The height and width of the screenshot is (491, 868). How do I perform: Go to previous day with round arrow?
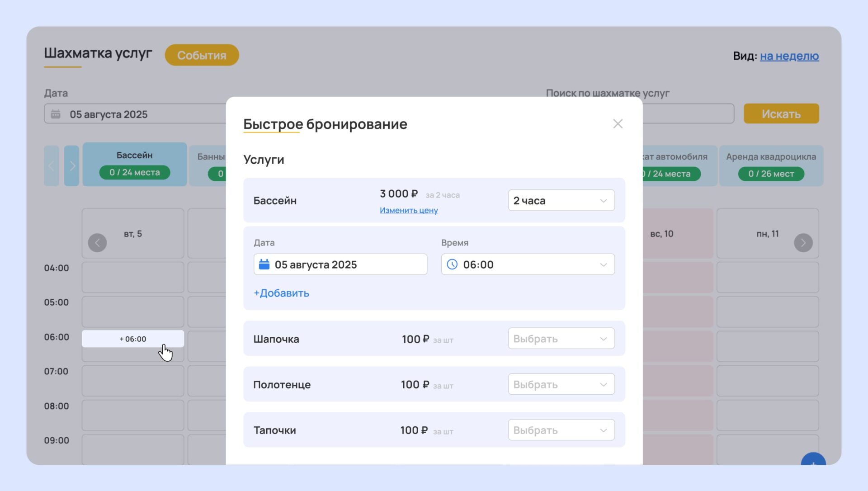pos(97,243)
